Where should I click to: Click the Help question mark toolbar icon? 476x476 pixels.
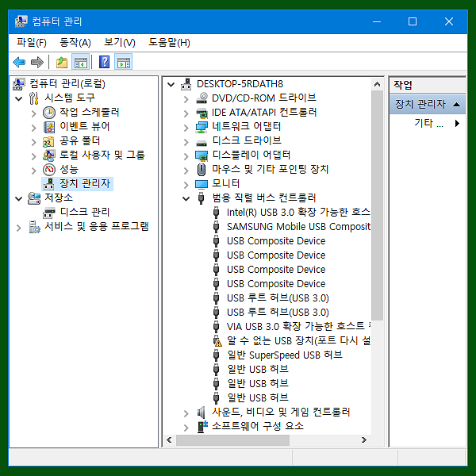click(104, 62)
